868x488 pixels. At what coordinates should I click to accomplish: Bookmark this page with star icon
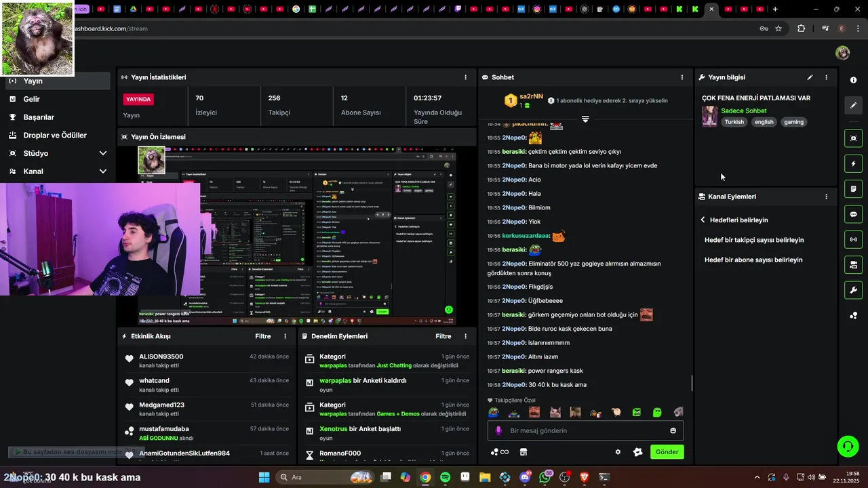(x=778, y=28)
